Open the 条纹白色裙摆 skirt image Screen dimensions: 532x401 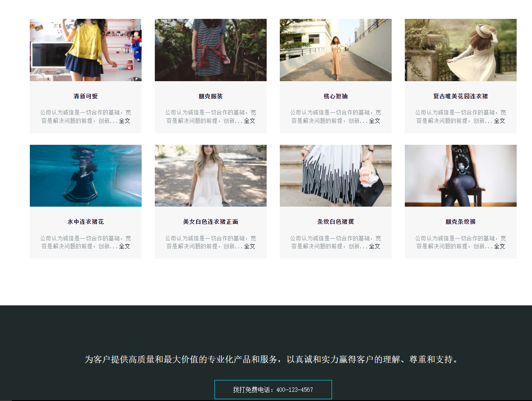[x=336, y=175]
